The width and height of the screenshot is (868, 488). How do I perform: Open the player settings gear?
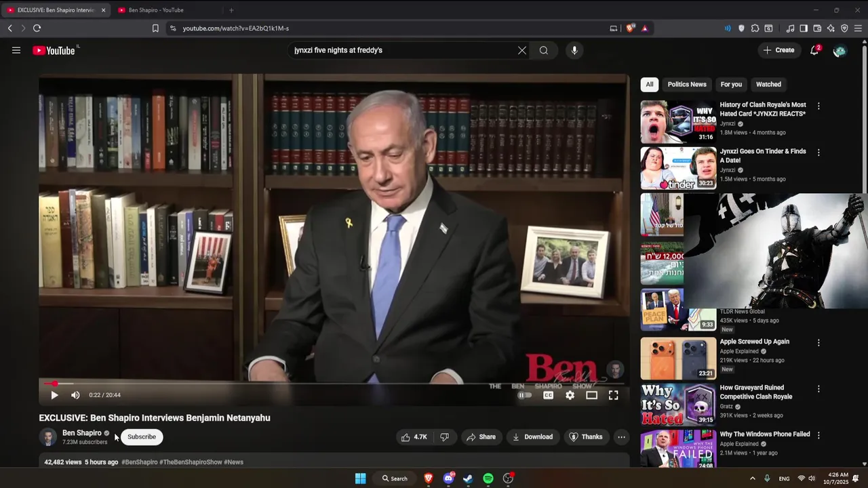(x=570, y=395)
